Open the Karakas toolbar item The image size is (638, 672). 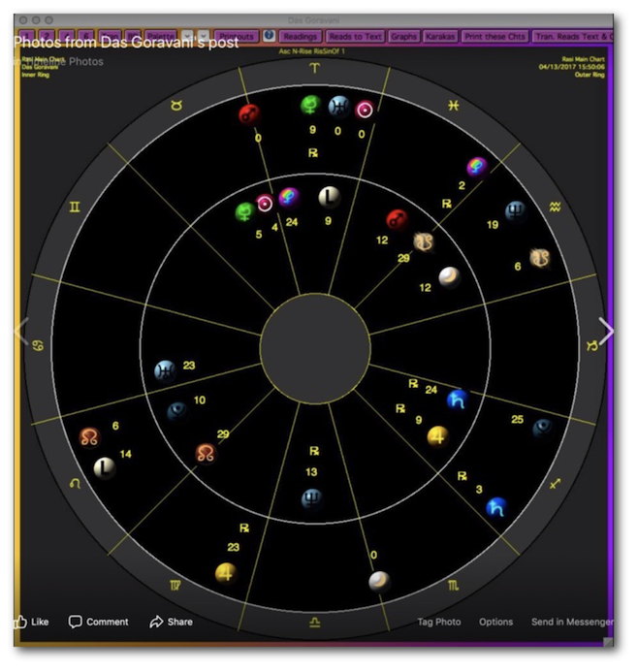[439, 36]
